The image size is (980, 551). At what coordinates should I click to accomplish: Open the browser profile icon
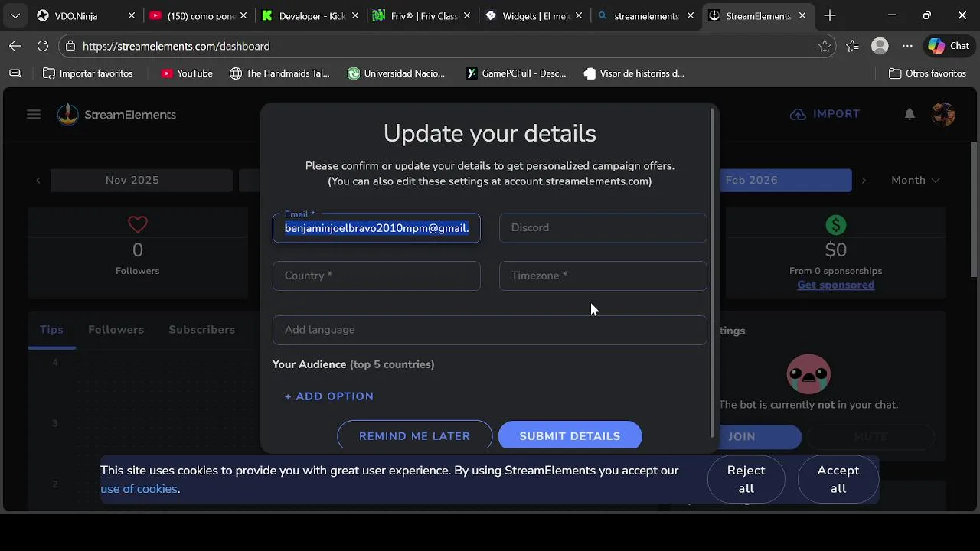tap(880, 46)
